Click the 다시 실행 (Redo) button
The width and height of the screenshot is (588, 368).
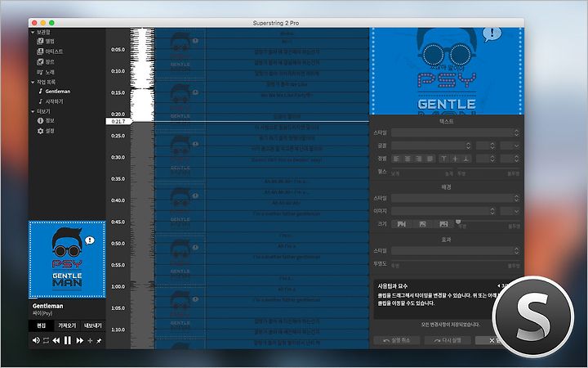[448, 340]
